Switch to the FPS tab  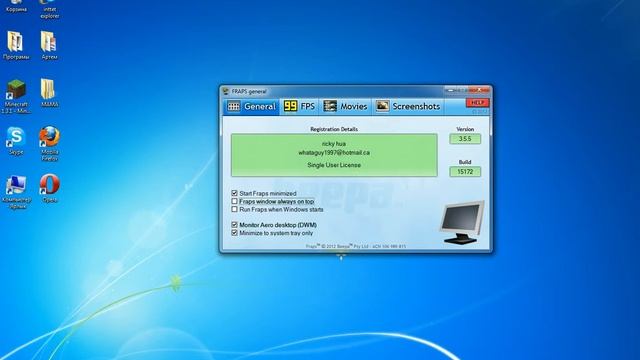(300, 107)
